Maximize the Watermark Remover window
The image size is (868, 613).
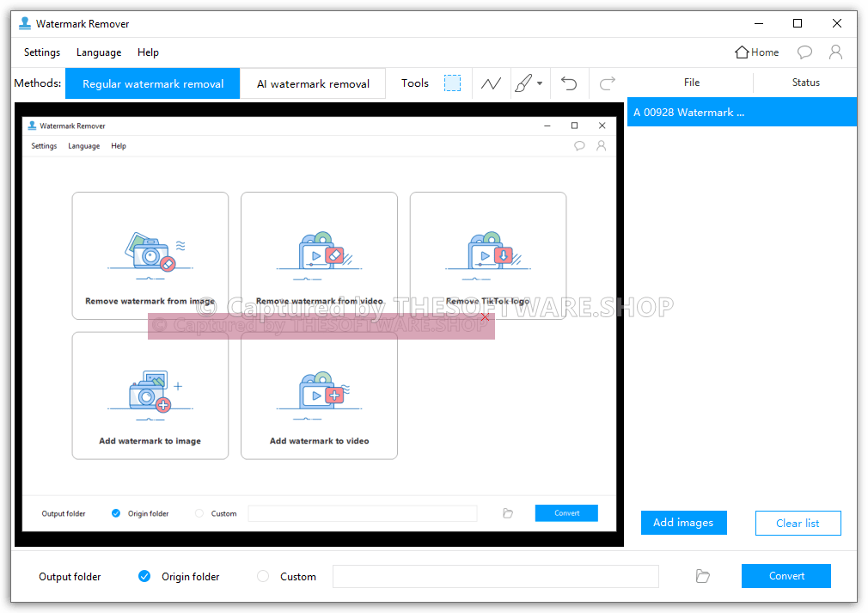pyautogui.click(x=798, y=23)
